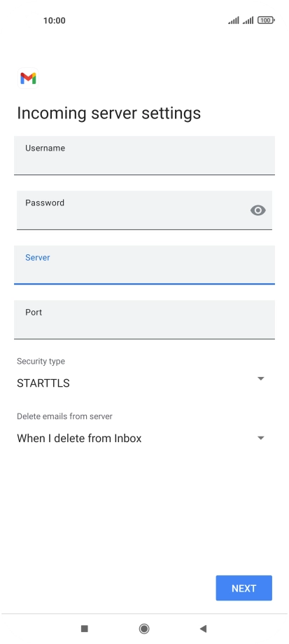
Task: Tap the Incoming server settings heading
Action: (x=108, y=114)
